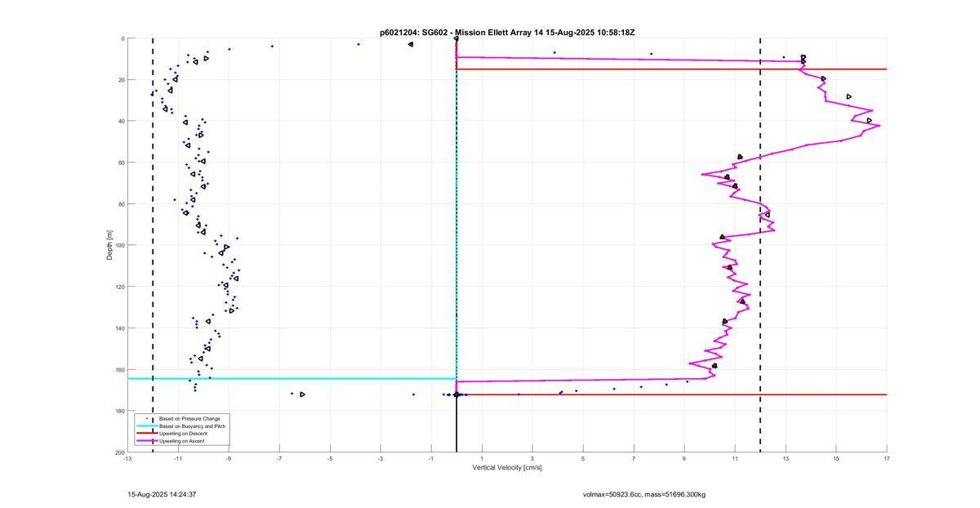Click x-axis tick label "-3"
980x508 pixels.
pos(381,458)
